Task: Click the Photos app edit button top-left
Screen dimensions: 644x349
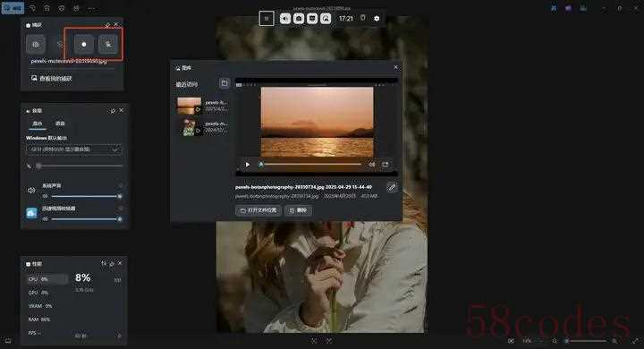Action: [13, 8]
